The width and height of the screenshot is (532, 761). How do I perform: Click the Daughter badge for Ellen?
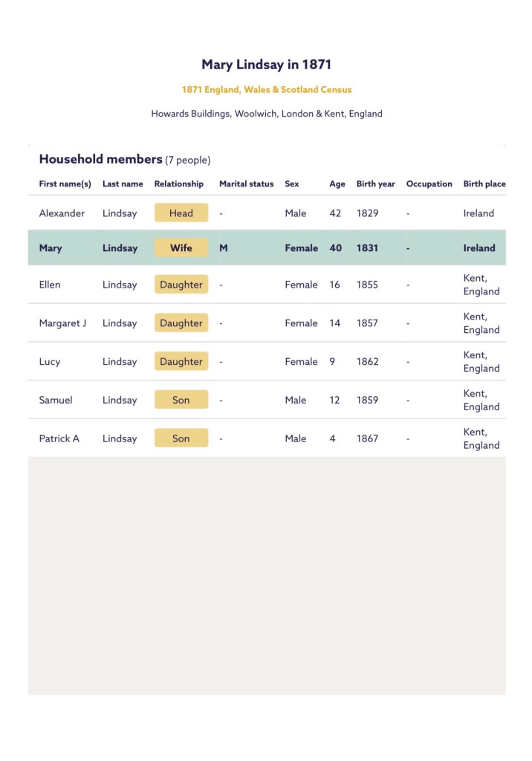coord(181,285)
